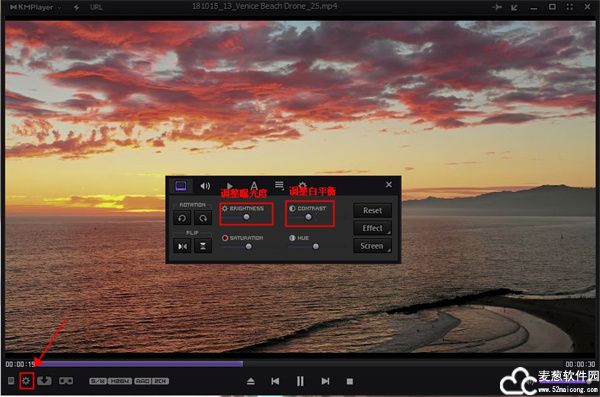Viewport: 600px width, 397px height.
Task: Toggle fullscreen from the title bar
Action: (570, 7)
